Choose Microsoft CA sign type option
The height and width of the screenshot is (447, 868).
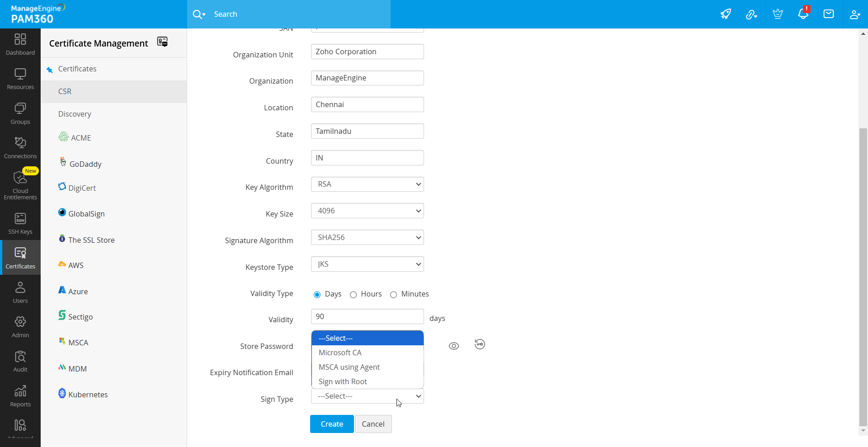tap(368, 353)
